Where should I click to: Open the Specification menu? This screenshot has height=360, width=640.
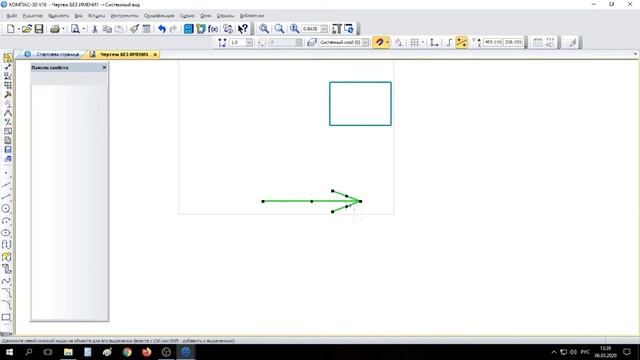pyautogui.click(x=159, y=16)
